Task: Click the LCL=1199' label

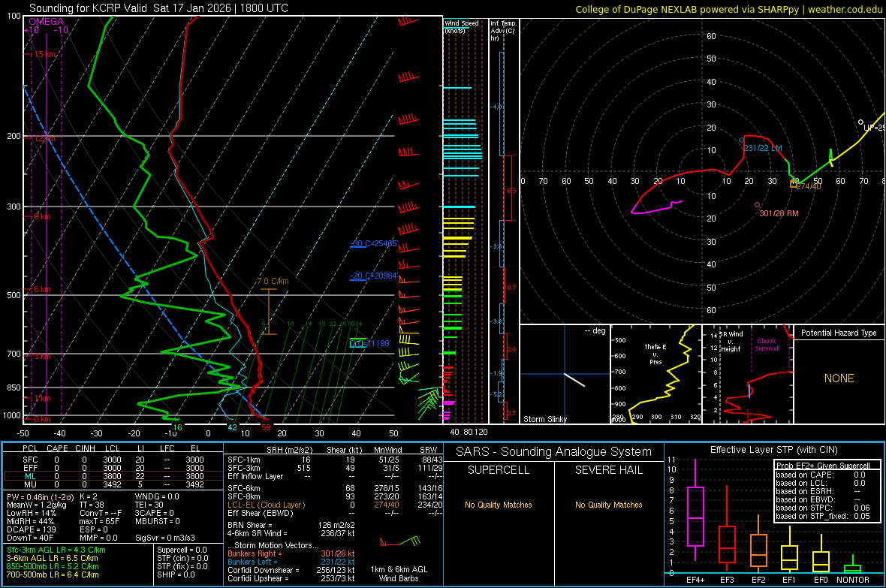Action: pyautogui.click(x=370, y=343)
